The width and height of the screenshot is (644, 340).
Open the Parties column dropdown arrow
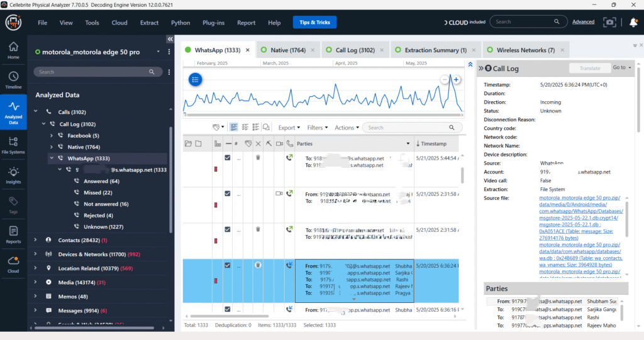(408, 144)
